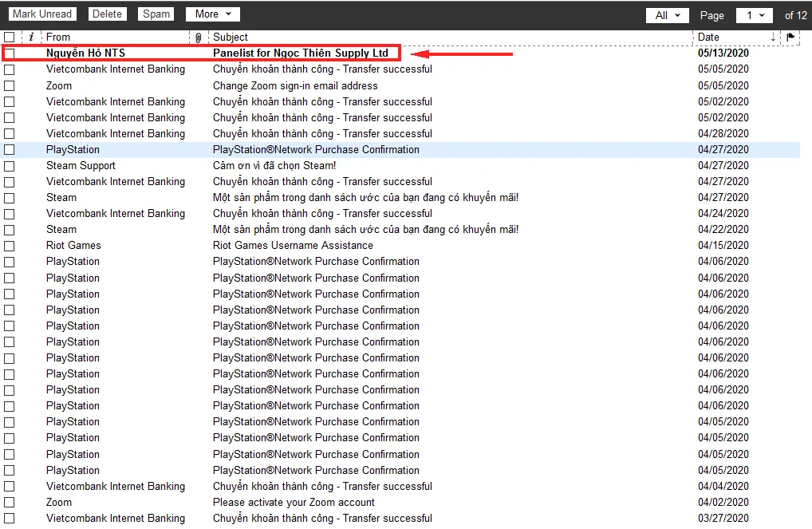
Task: Open the Riot Games Username Assistance email
Action: pos(293,245)
